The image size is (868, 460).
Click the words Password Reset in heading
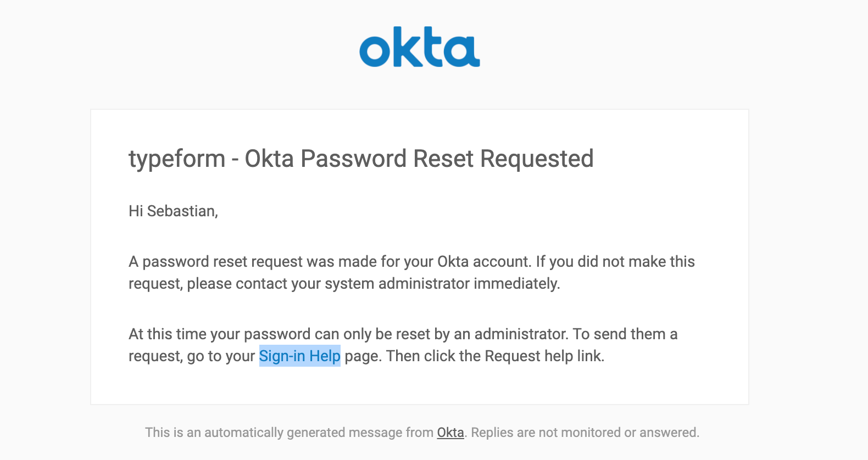point(388,159)
